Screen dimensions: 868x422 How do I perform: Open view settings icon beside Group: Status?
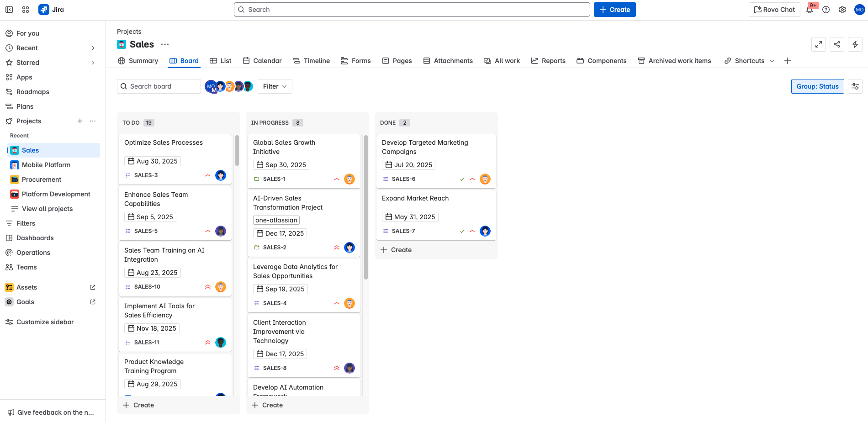[x=855, y=86]
